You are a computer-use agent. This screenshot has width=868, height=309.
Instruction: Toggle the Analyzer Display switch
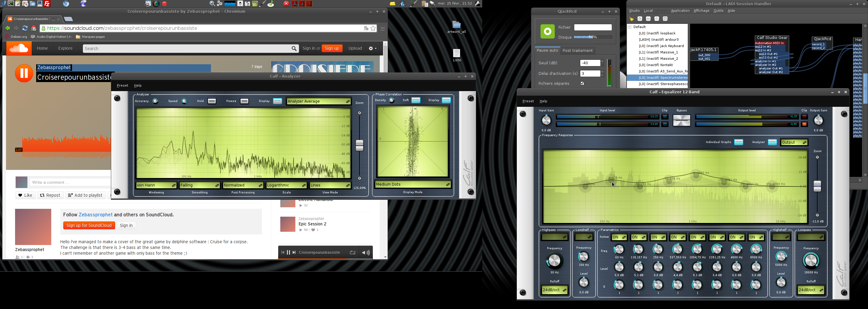278,101
